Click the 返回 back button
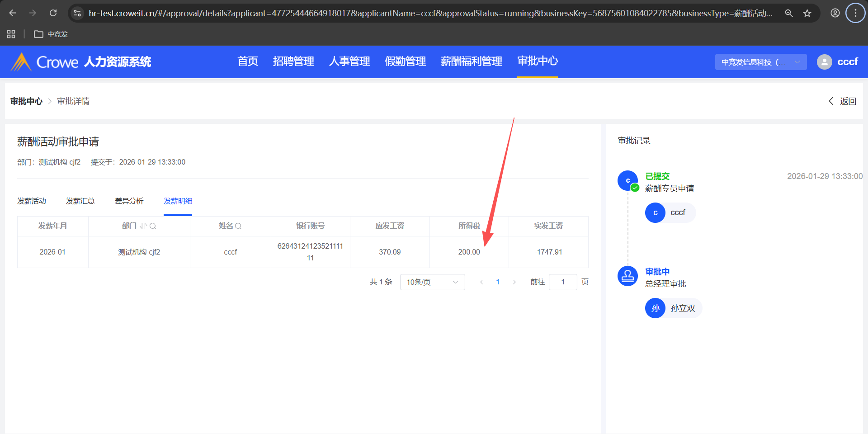Image resolution: width=868 pixels, height=434 pixels. [x=842, y=101]
